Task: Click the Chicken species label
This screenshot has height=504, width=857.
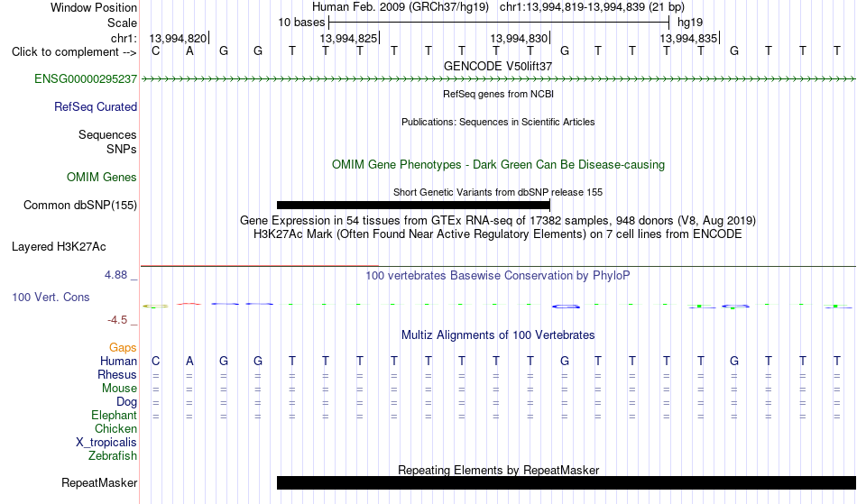Action: pos(115,429)
